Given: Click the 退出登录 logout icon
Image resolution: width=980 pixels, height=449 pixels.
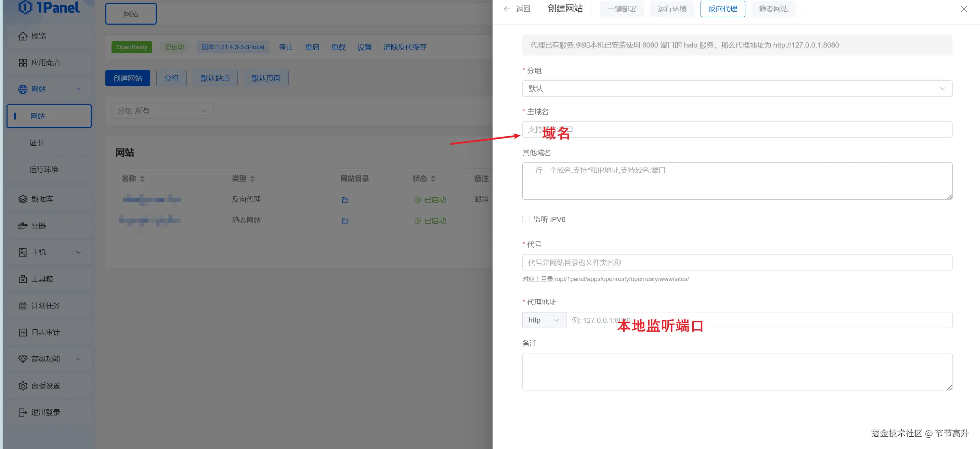Looking at the screenshot, I should (x=23, y=412).
